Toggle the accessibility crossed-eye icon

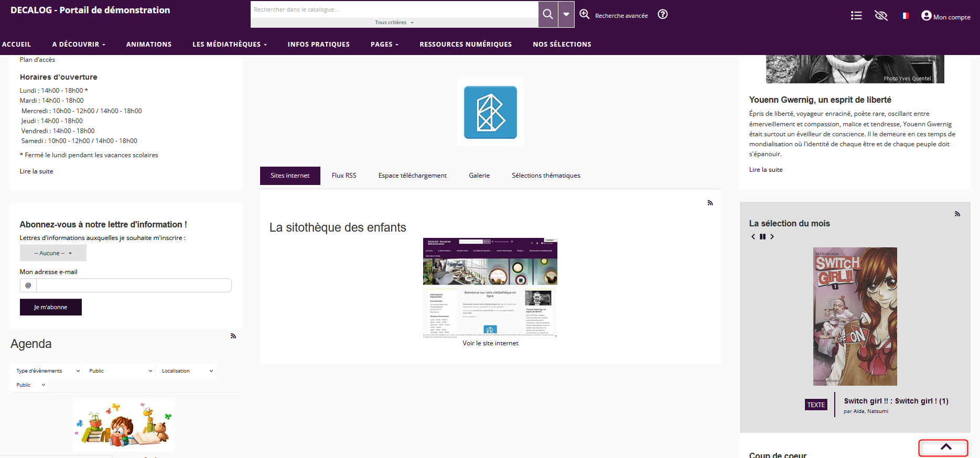tap(881, 16)
